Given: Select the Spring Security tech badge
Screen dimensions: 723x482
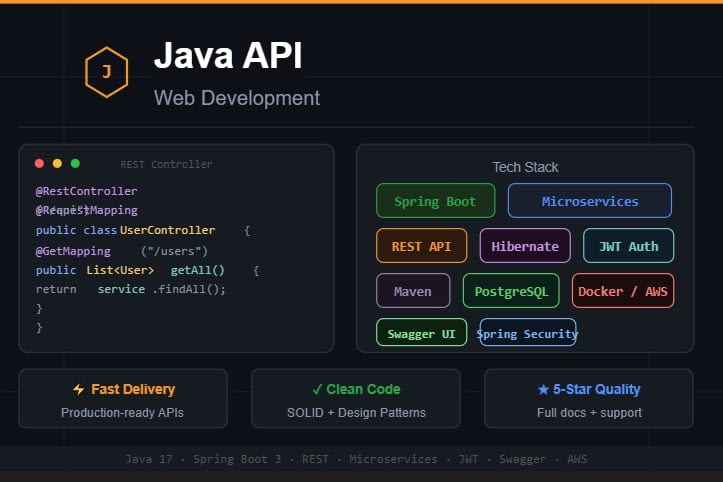Looking at the screenshot, I should [x=527, y=333].
